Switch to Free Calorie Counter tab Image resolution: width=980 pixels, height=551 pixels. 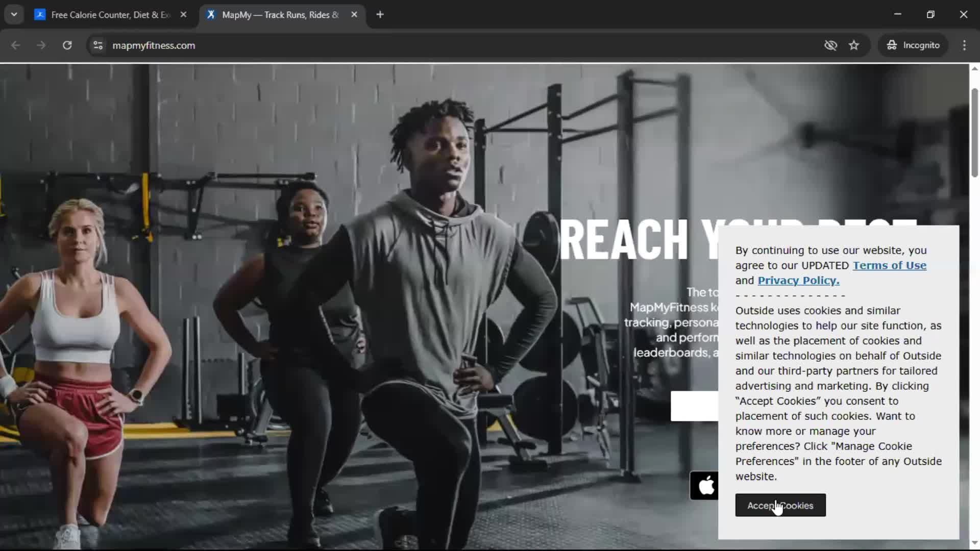pos(111,15)
